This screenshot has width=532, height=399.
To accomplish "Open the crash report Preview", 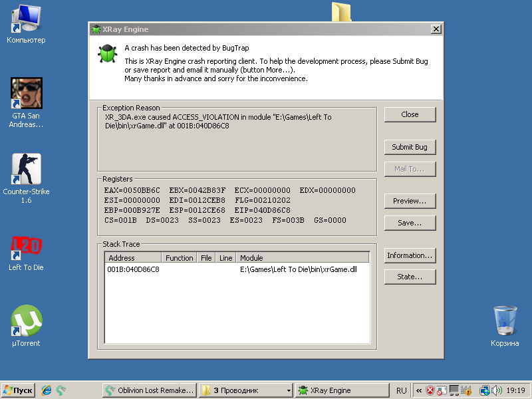I will (410, 201).
